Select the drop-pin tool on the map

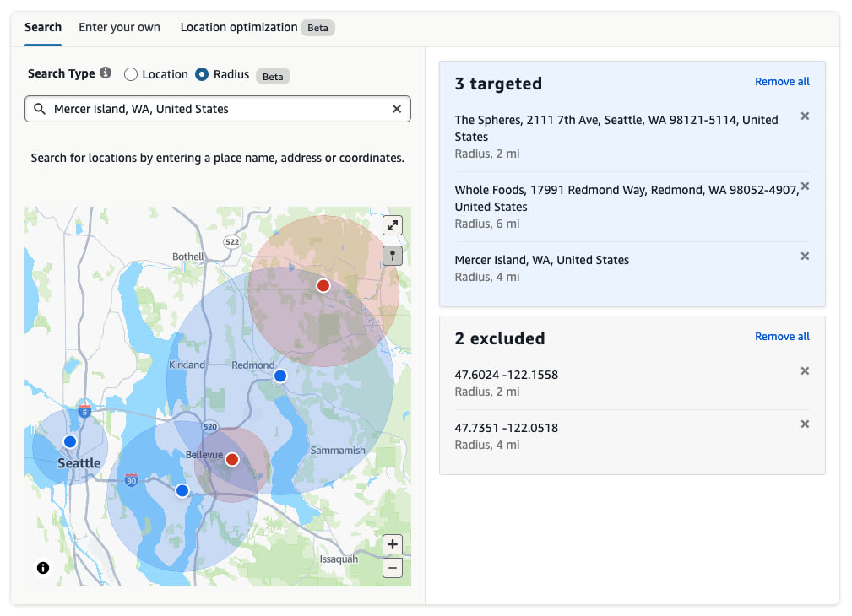[392, 255]
